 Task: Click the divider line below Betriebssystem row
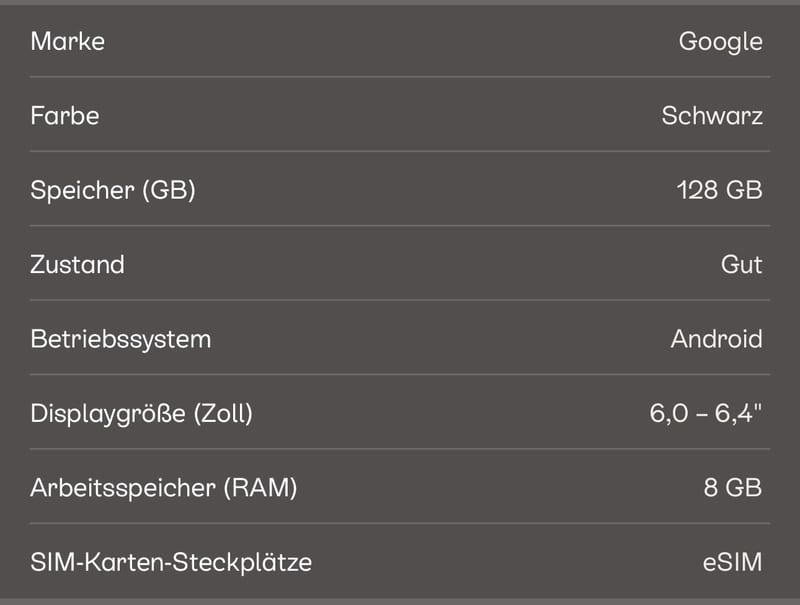(400, 374)
